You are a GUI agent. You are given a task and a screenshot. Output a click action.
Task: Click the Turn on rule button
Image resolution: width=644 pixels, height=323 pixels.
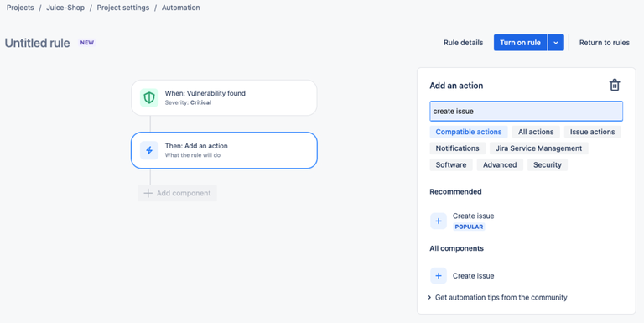point(520,43)
